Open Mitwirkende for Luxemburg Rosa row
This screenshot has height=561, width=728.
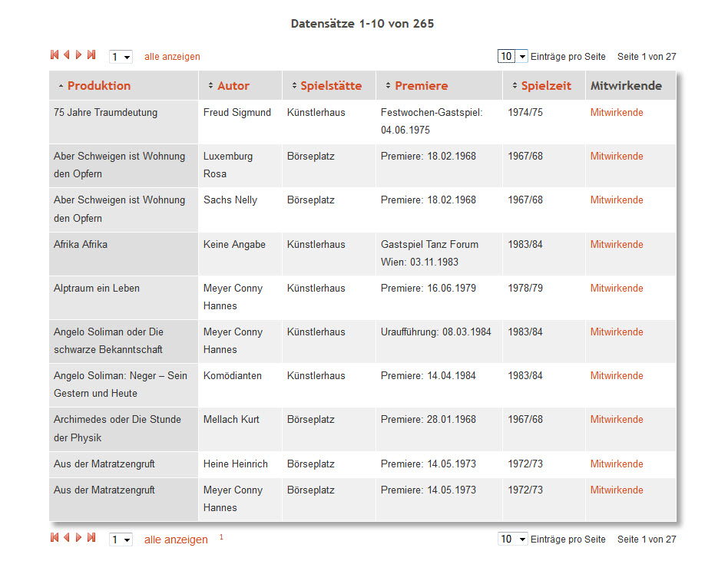[617, 157]
